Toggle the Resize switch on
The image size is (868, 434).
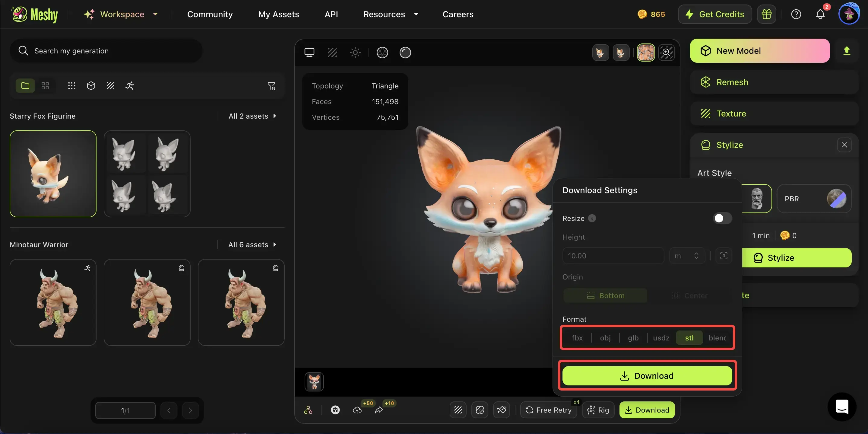pos(722,218)
